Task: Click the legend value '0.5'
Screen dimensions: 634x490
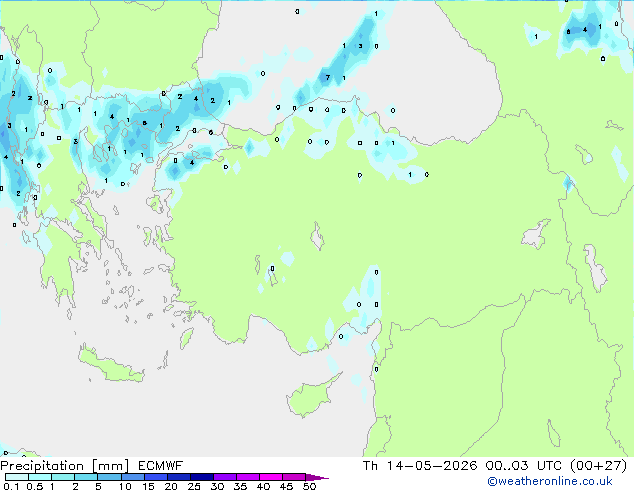Action: coord(34,486)
